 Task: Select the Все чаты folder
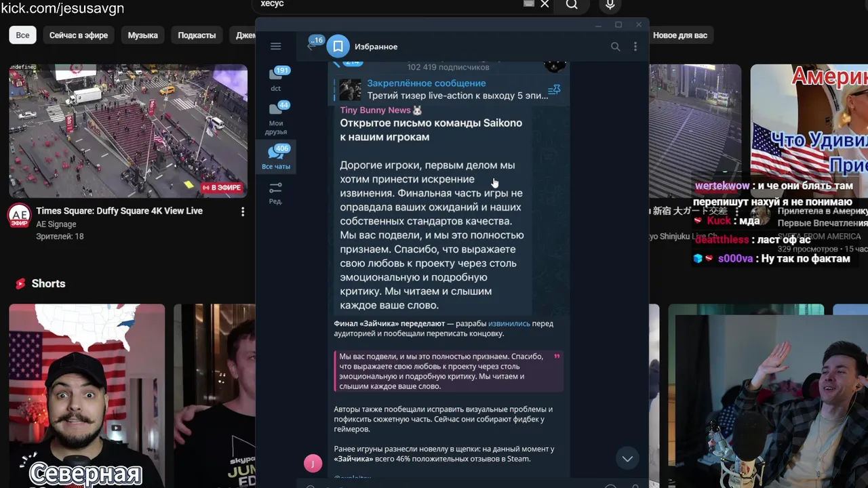point(276,157)
